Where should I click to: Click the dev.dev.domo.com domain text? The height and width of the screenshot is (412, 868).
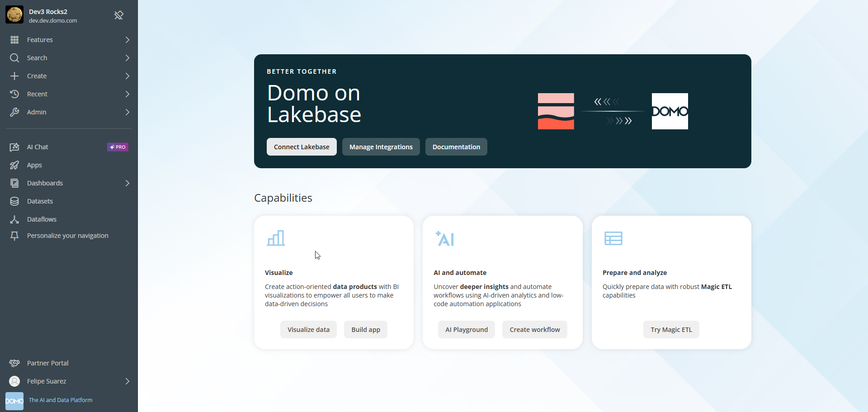tap(53, 21)
